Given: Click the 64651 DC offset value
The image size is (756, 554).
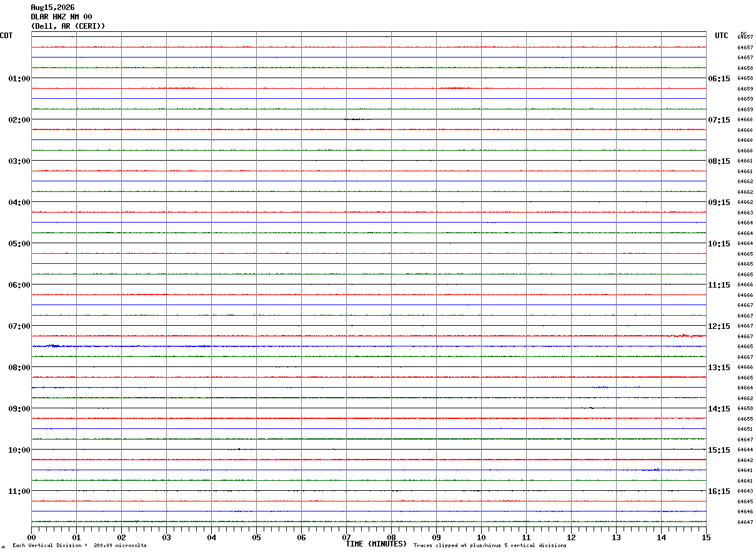Looking at the screenshot, I should pyautogui.click(x=745, y=430).
